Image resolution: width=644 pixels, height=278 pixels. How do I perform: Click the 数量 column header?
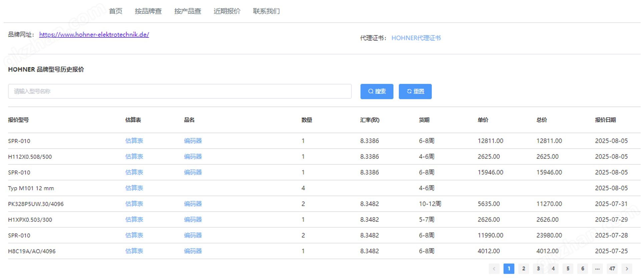pyautogui.click(x=307, y=120)
